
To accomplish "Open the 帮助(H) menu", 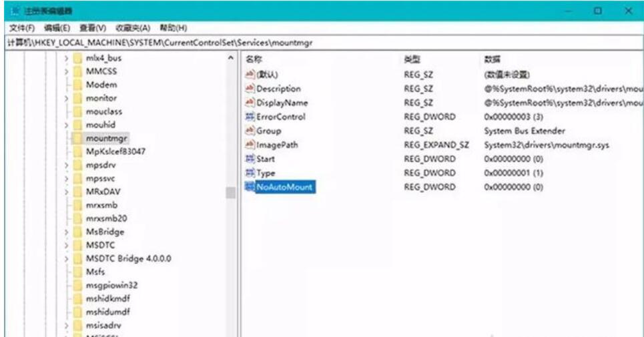I will pos(174,28).
